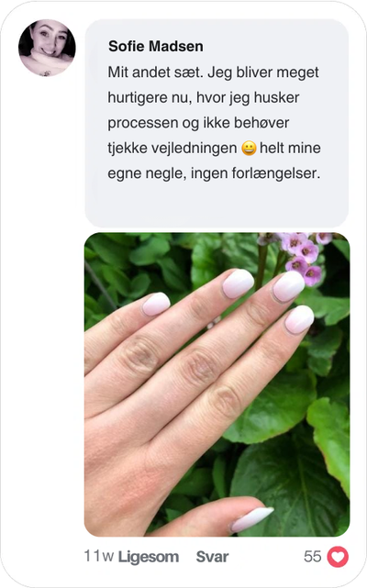
Task: Click the phrase "hurtigere nu" in comment
Action: pos(150,97)
